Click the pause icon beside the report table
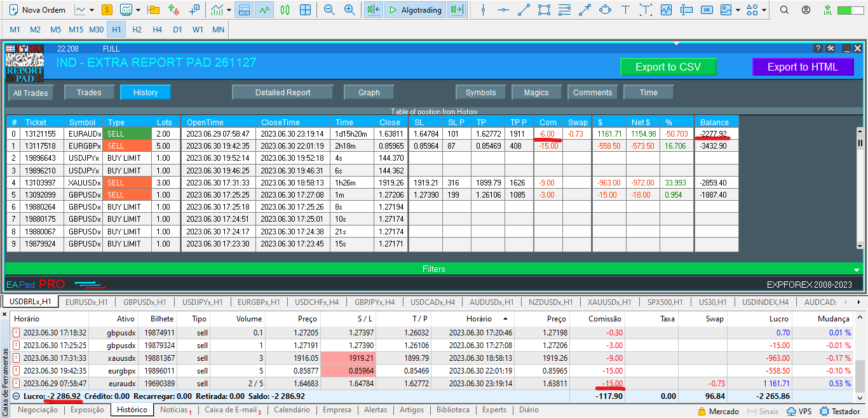The image size is (868, 418). pyautogui.click(x=861, y=143)
